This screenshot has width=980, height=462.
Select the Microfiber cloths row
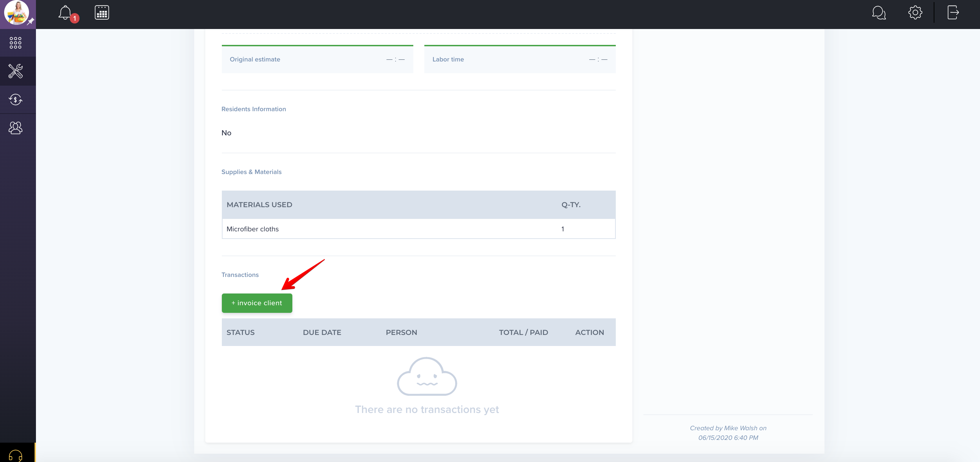click(x=418, y=229)
